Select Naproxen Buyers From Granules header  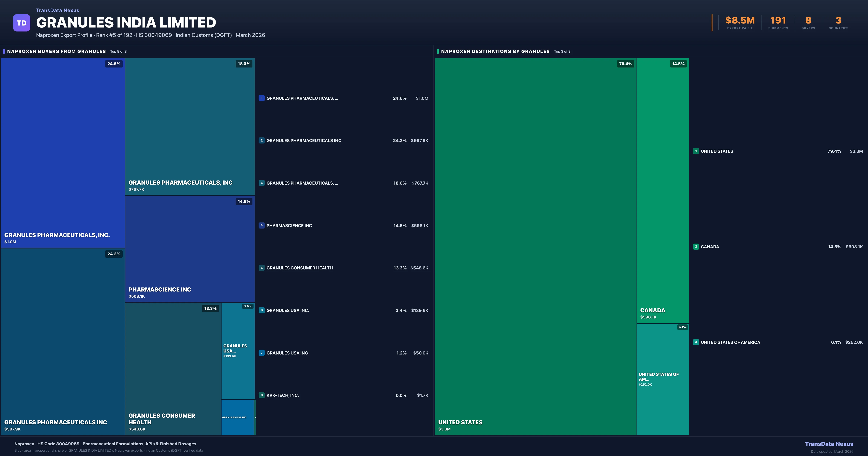[x=56, y=51]
